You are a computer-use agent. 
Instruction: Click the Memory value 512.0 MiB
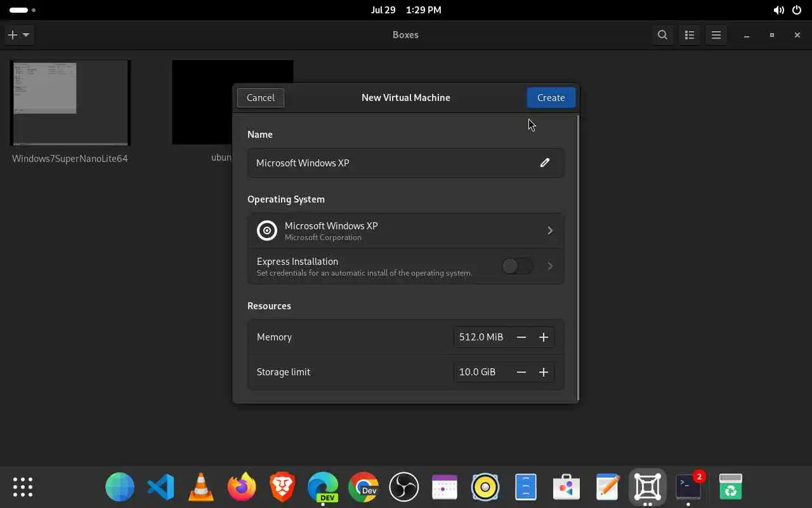click(x=481, y=337)
